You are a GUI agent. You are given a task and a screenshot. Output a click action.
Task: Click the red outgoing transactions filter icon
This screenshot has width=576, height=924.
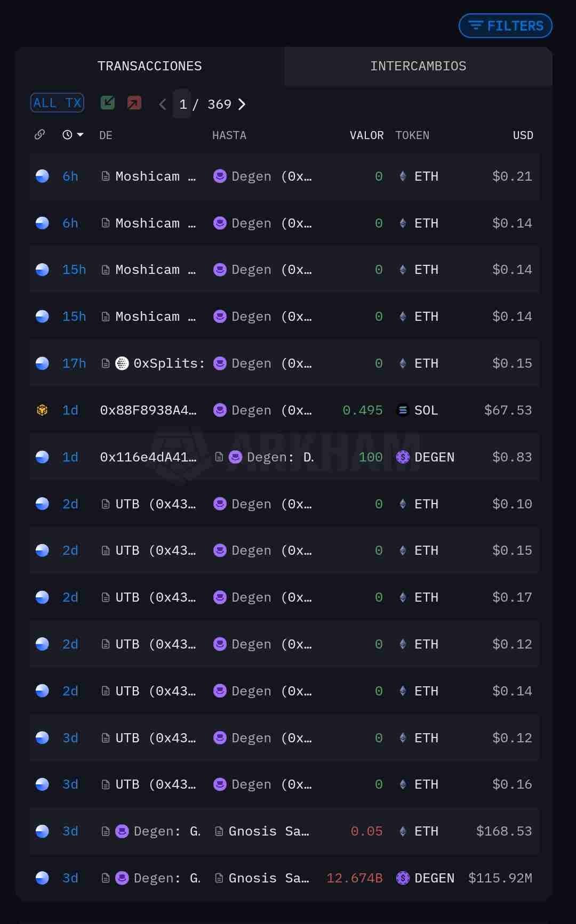pos(134,103)
